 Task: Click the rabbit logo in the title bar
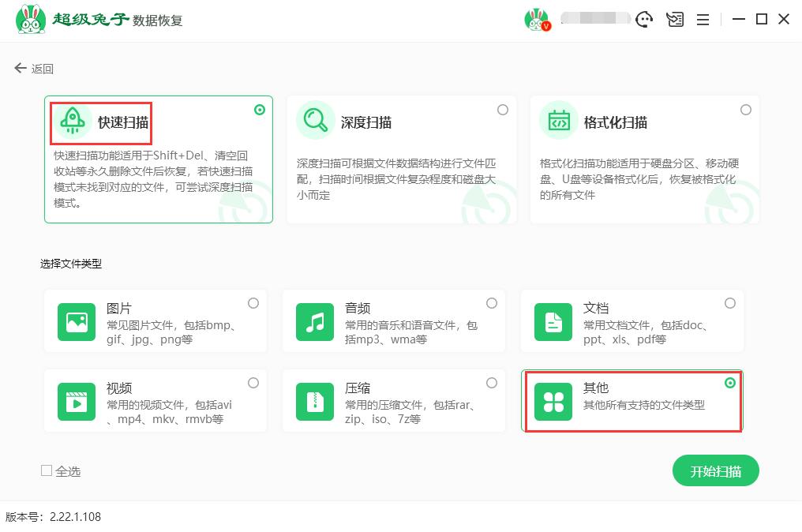(x=31, y=20)
